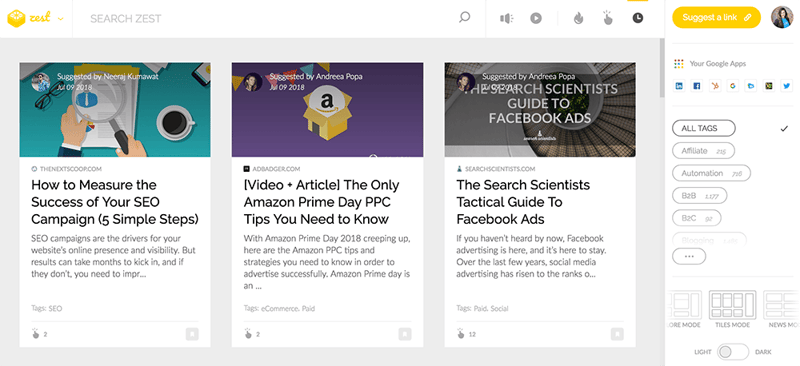Image resolution: width=800 pixels, height=366 pixels.
Task: Bookmark the SEO Campaign article
Action: [192, 334]
